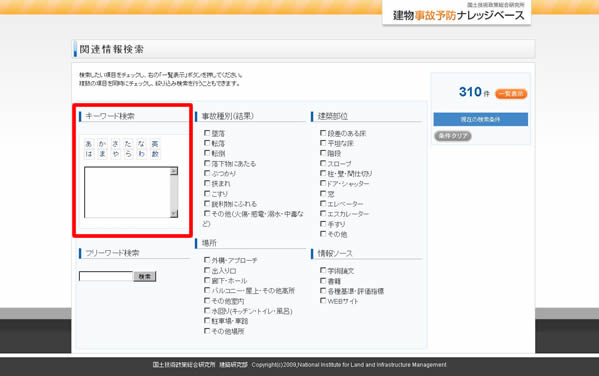Click the 情報ソース section heading

(x=335, y=253)
